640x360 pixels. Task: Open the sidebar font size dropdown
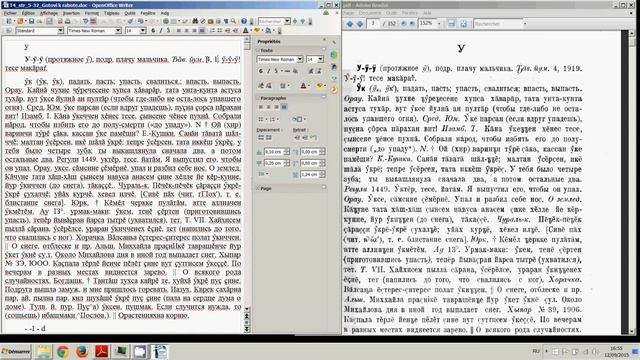[x=320, y=59]
